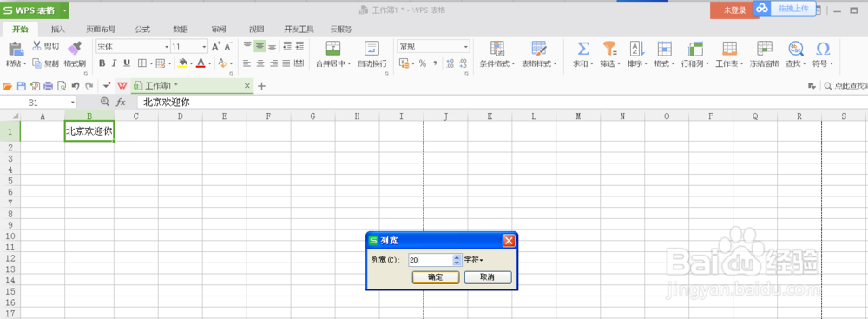Toggle Underline formatting
This screenshot has height=319, width=868.
click(x=127, y=63)
